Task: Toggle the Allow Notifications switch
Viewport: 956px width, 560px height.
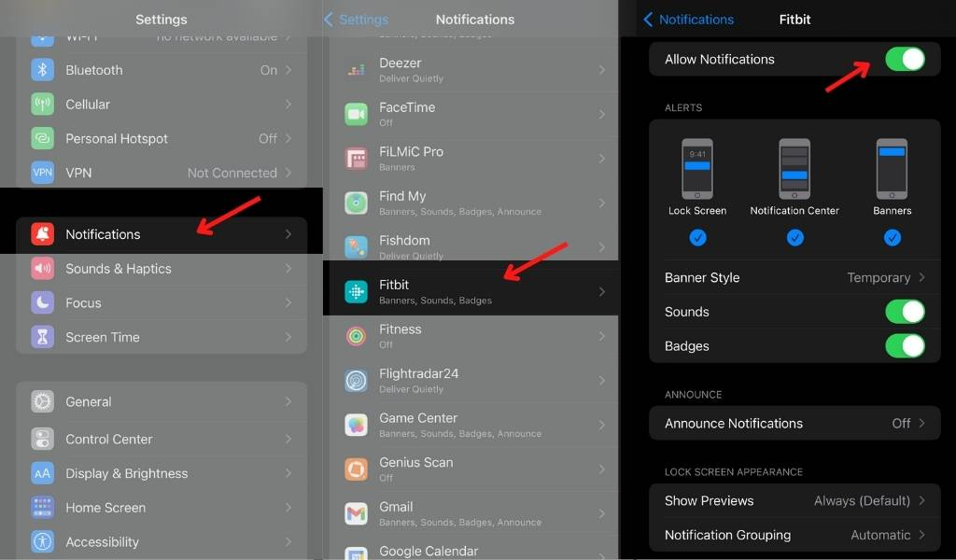Action: 905,59
